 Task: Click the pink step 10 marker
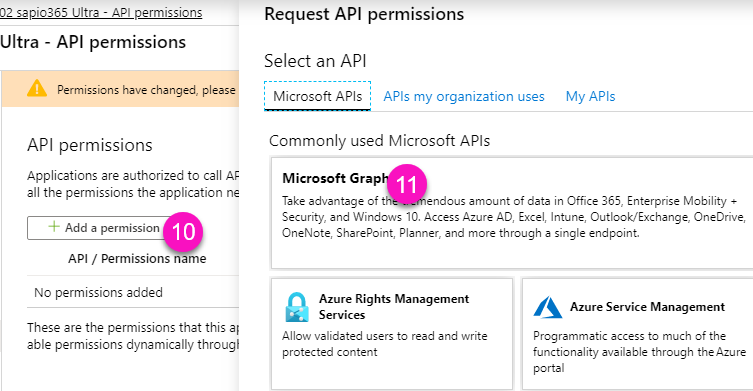183,232
